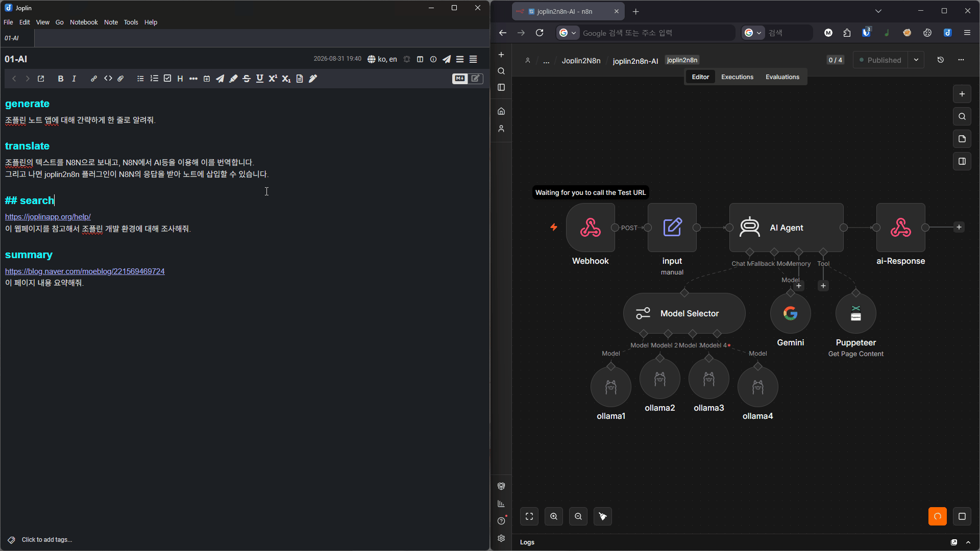Insert inline code in Joplin editor
980x551 pixels.
(x=108, y=79)
